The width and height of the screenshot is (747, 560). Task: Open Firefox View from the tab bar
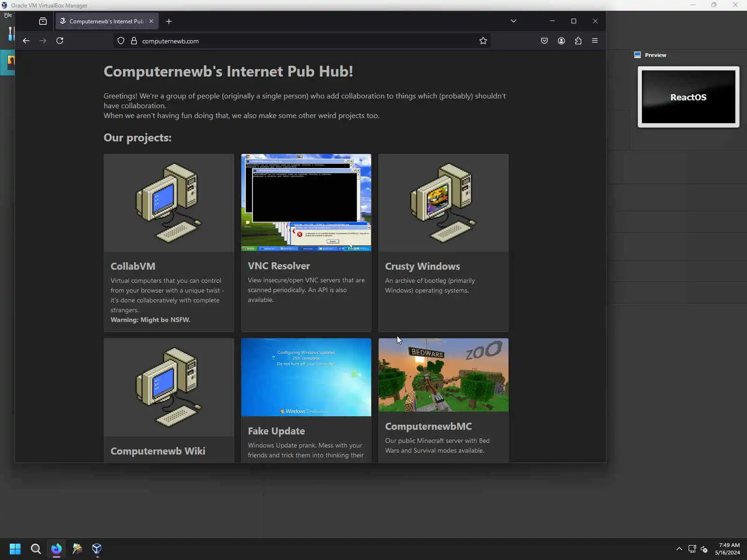pyautogui.click(x=43, y=21)
